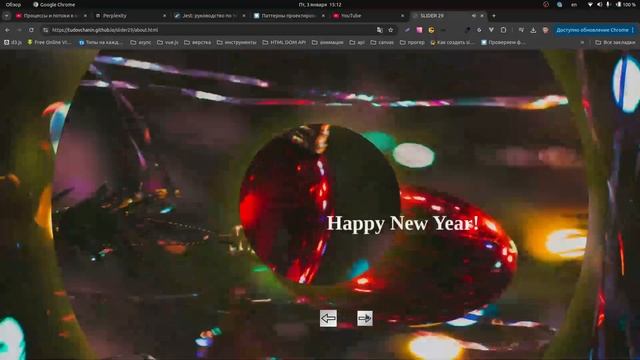Open the extensions puzzle icon
640x360 pixels.
(503, 30)
